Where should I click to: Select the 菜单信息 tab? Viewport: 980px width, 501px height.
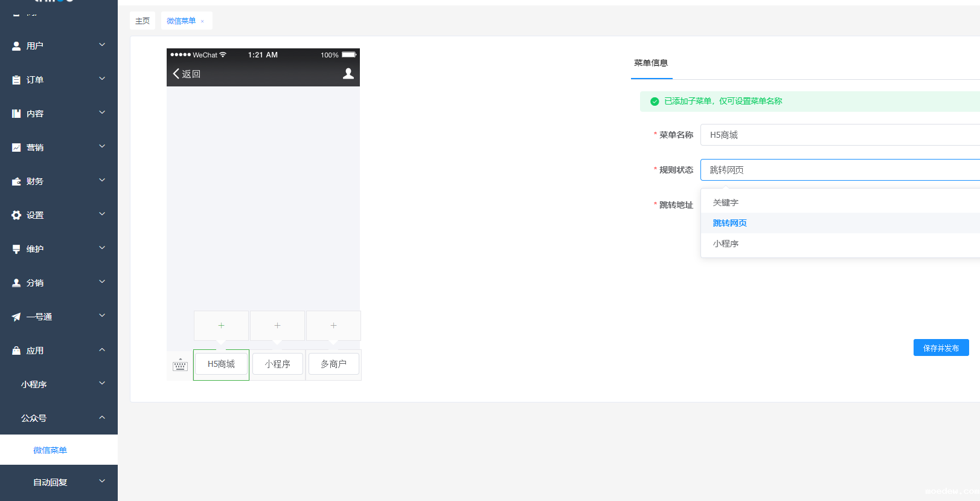point(651,63)
